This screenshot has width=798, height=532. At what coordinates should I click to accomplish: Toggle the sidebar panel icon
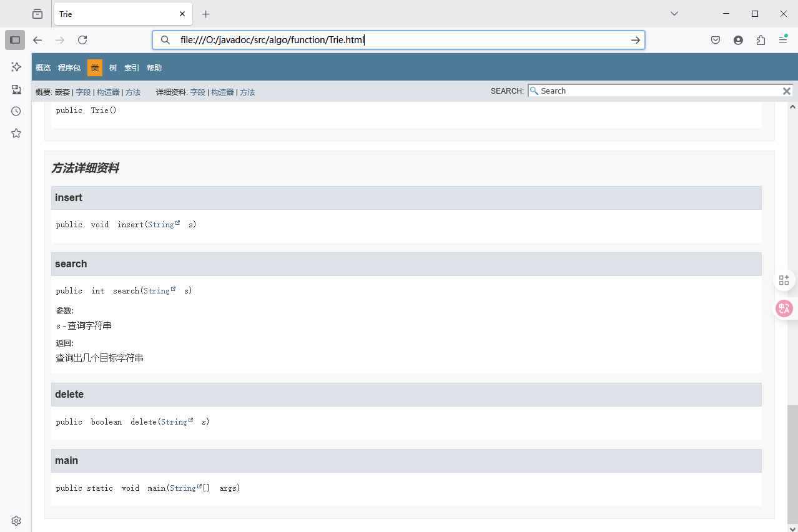[15, 40]
